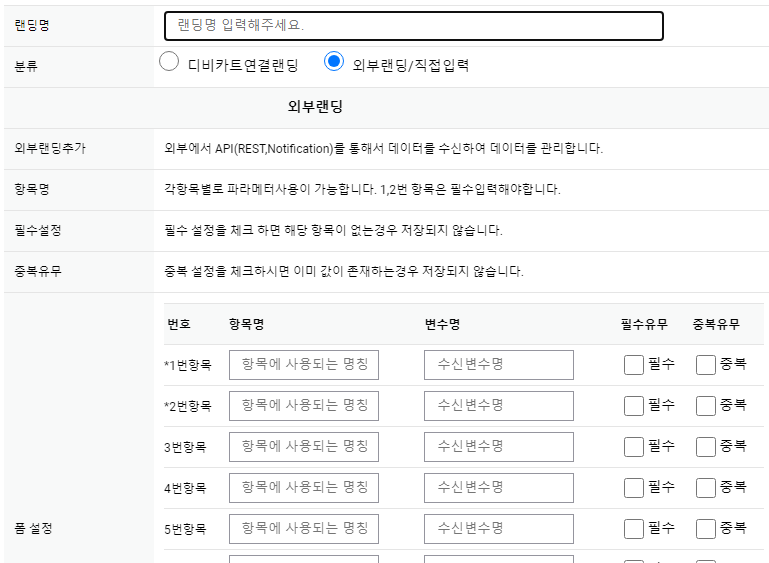Click the 랜딩명 input field
This screenshot has width=769, height=563.
[413, 26]
